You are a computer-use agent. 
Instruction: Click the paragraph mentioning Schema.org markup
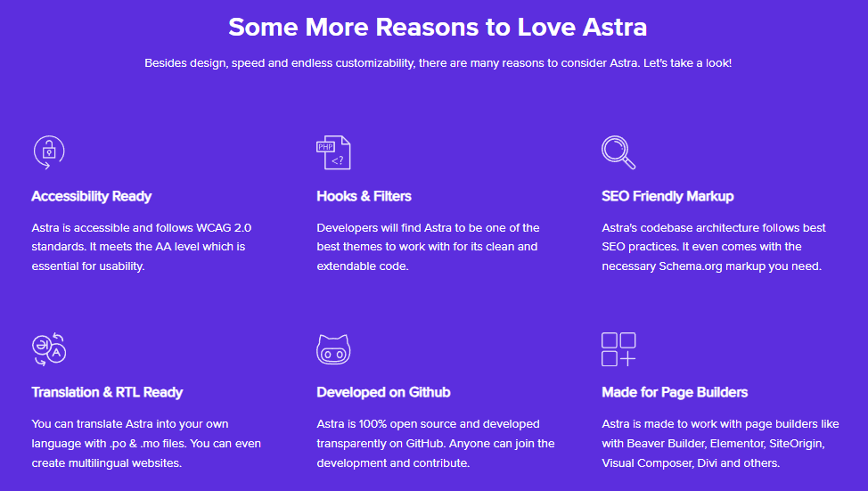pos(714,247)
